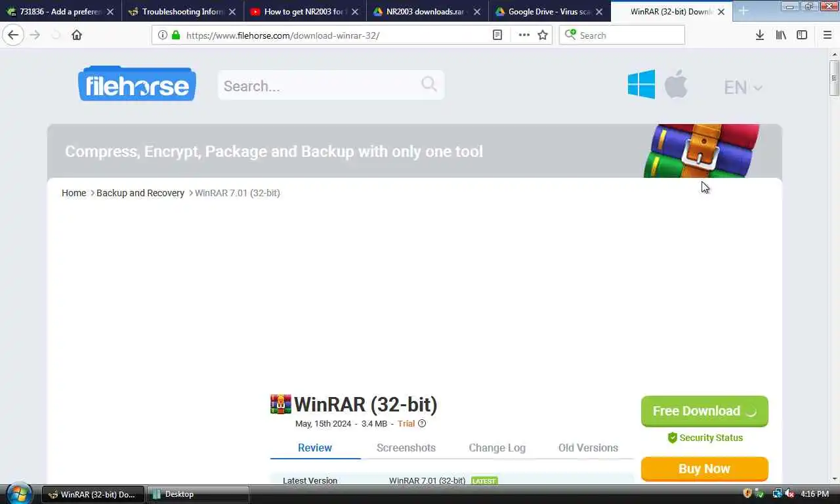Click the Trial license help question icon
Screen dimensions: 840x504
(x=422, y=423)
